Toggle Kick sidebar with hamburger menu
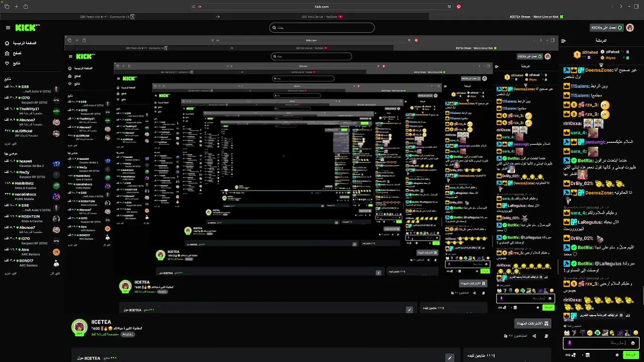This screenshot has width=644, height=362. tap(8, 28)
